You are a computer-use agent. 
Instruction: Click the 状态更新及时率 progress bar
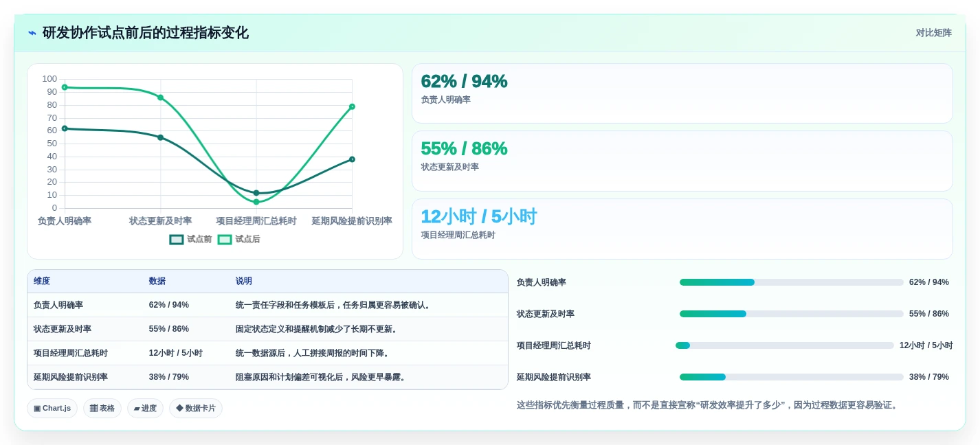click(792, 314)
